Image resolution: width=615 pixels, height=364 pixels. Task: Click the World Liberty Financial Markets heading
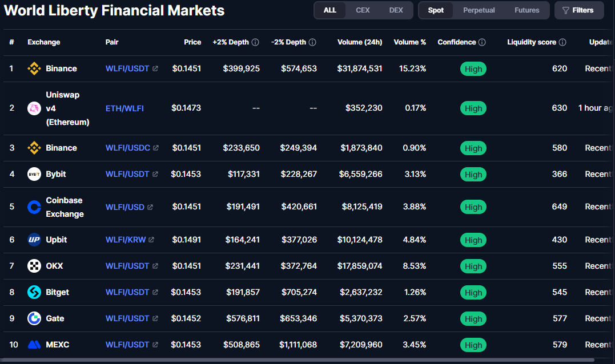pyautogui.click(x=114, y=10)
